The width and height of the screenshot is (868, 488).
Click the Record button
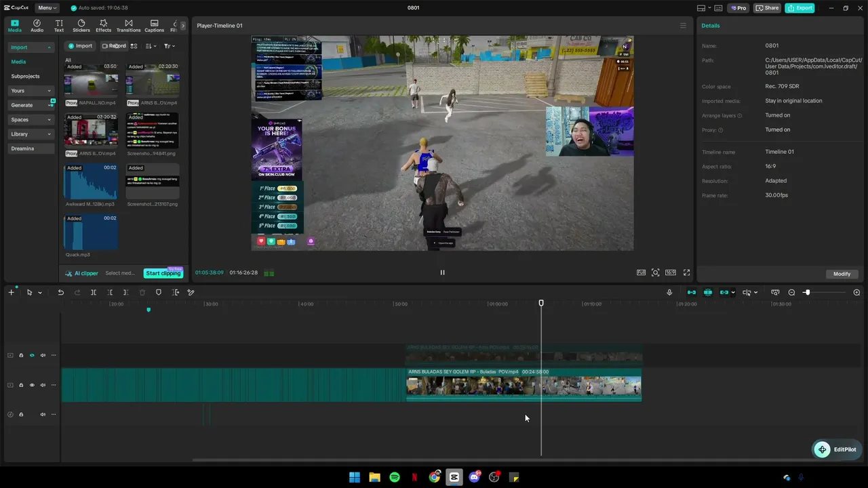114,46
